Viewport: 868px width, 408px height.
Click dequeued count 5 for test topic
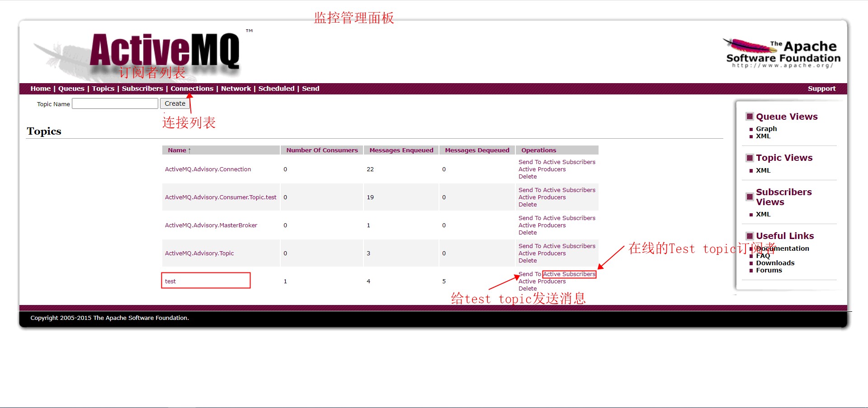point(444,281)
